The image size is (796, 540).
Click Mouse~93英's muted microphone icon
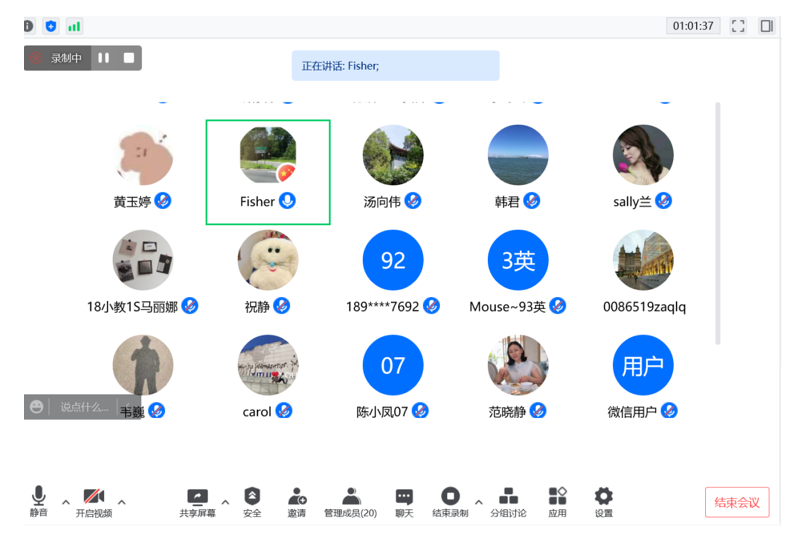(557, 306)
